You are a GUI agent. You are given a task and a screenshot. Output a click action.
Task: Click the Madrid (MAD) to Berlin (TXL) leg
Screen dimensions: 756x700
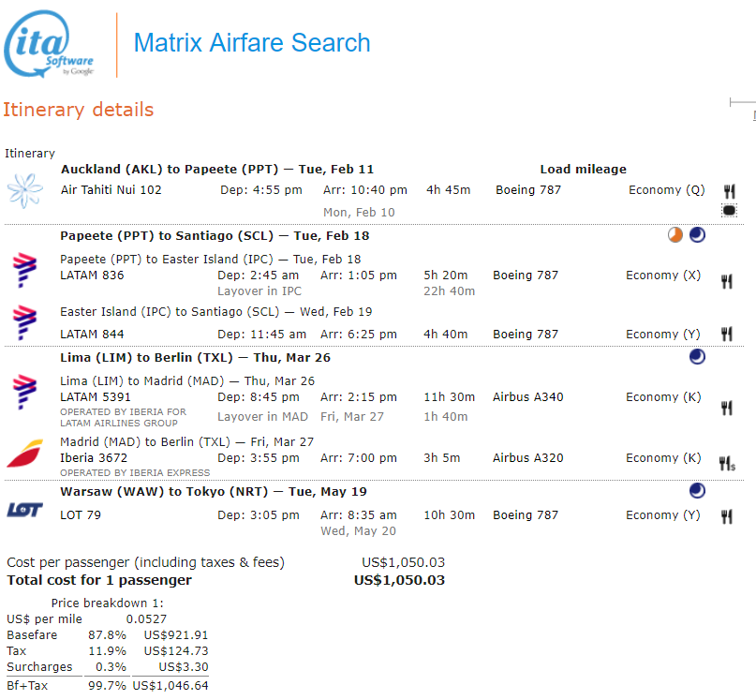point(186,442)
